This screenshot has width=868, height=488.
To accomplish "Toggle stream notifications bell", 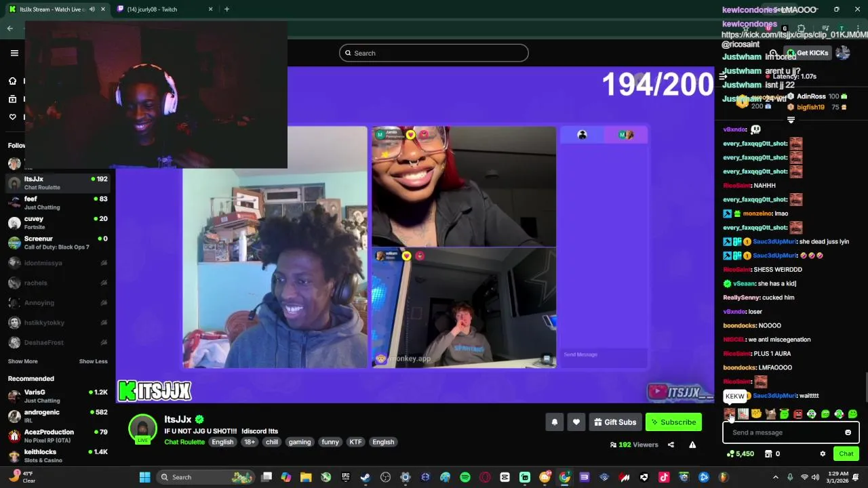I will tap(555, 422).
